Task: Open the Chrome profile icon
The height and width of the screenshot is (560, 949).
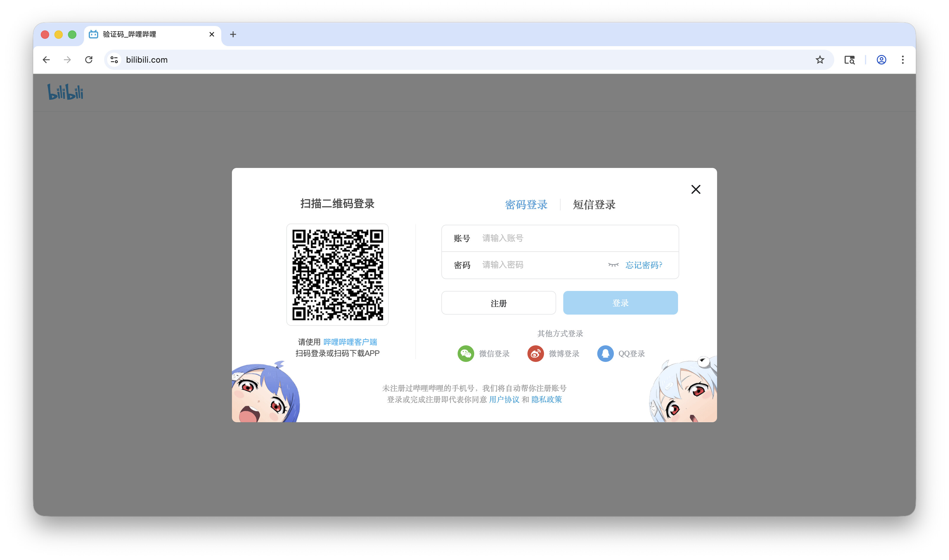Action: click(881, 60)
